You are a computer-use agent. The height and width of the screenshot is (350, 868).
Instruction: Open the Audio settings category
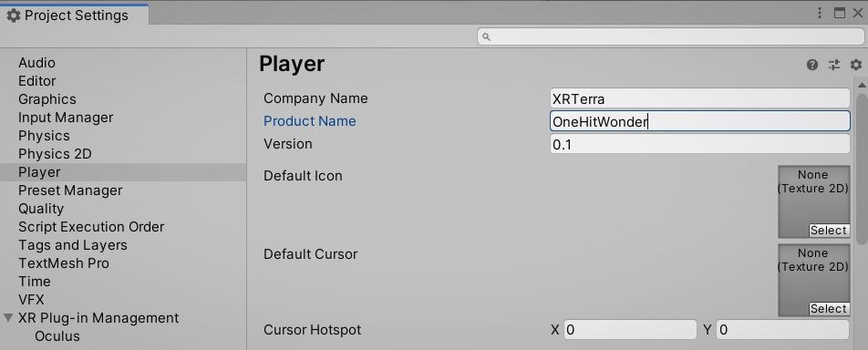click(x=36, y=63)
